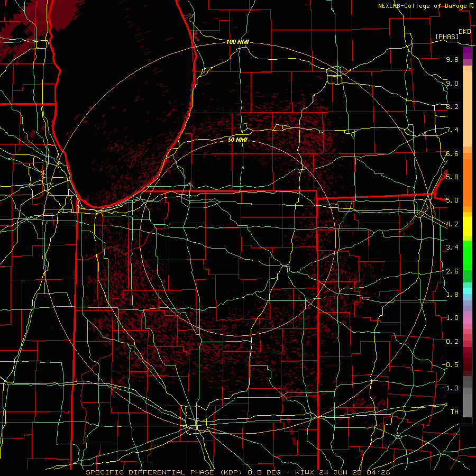Click the 1.8 scale label

point(452,295)
